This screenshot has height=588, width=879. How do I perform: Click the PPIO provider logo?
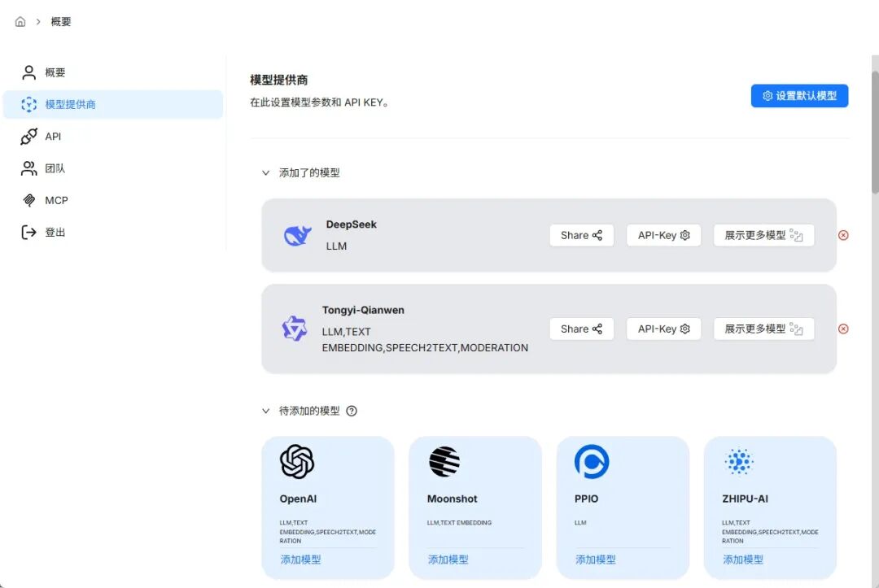coord(590,461)
